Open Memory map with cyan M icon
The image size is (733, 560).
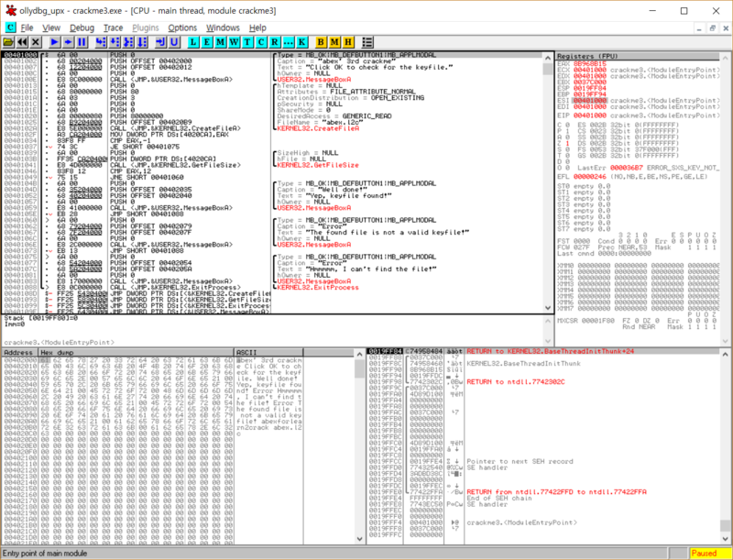(220, 42)
